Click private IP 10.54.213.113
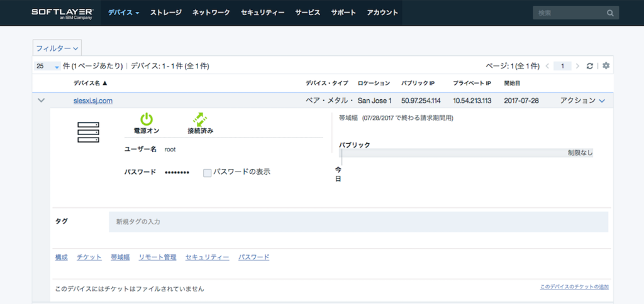This screenshot has width=644, height=304. click(472, 100)
